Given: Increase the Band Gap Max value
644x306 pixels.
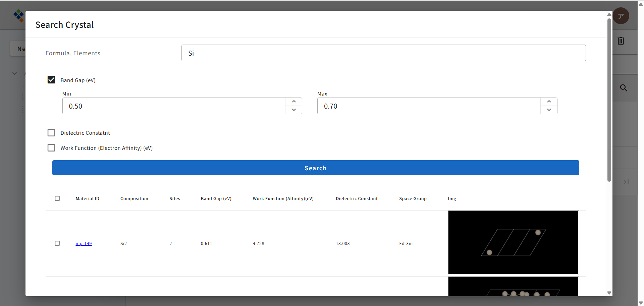Looking at the screenshot, I should point(549,102).
